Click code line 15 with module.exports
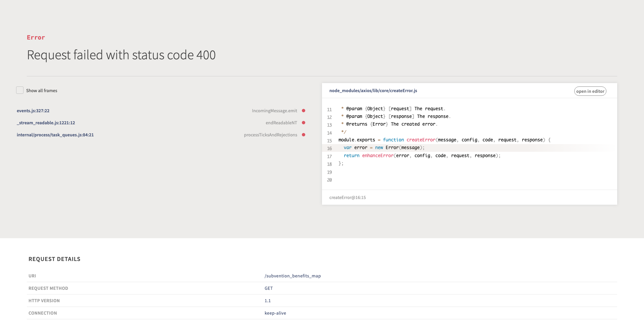The width and height of the screenshot is (644, 327). point(444,140)
